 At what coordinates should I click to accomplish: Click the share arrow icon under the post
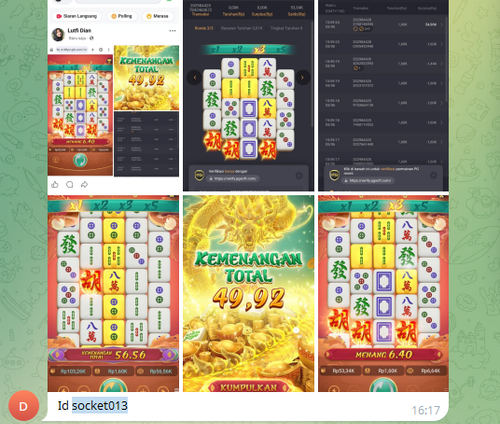[x=84, y=184]
